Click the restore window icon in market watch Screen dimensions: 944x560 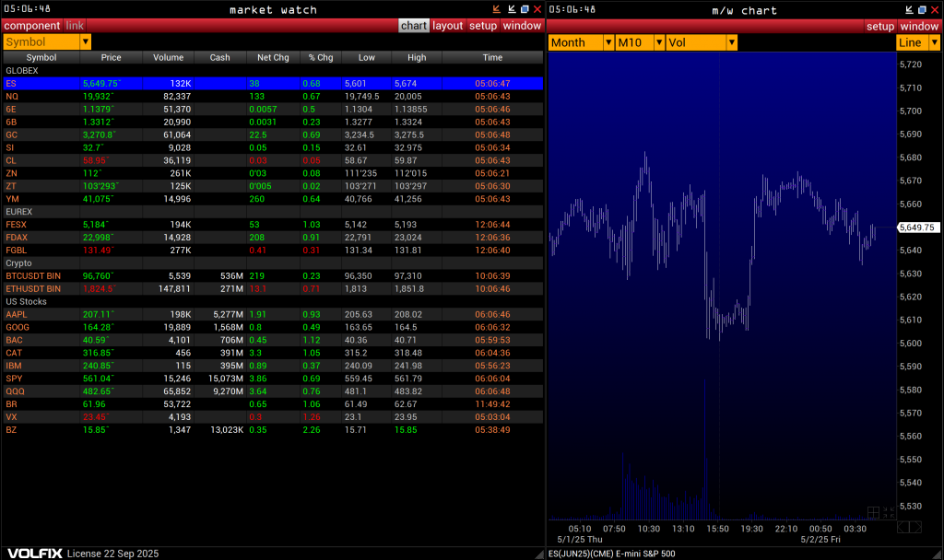pyautogui.click(x=525, y=9)
